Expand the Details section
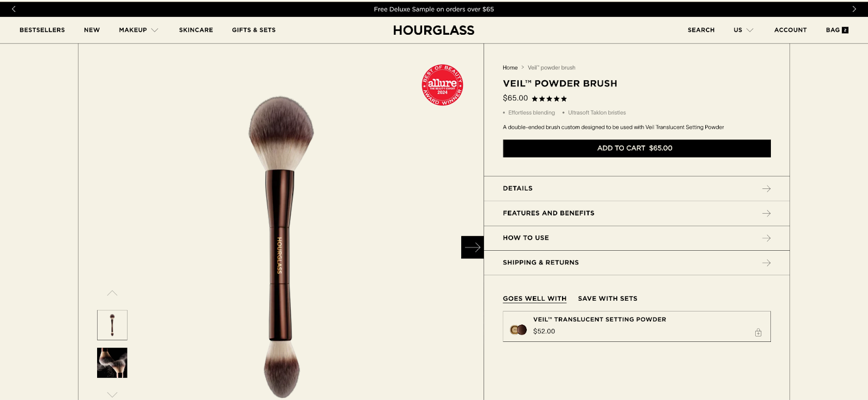 tap(637, 189)
